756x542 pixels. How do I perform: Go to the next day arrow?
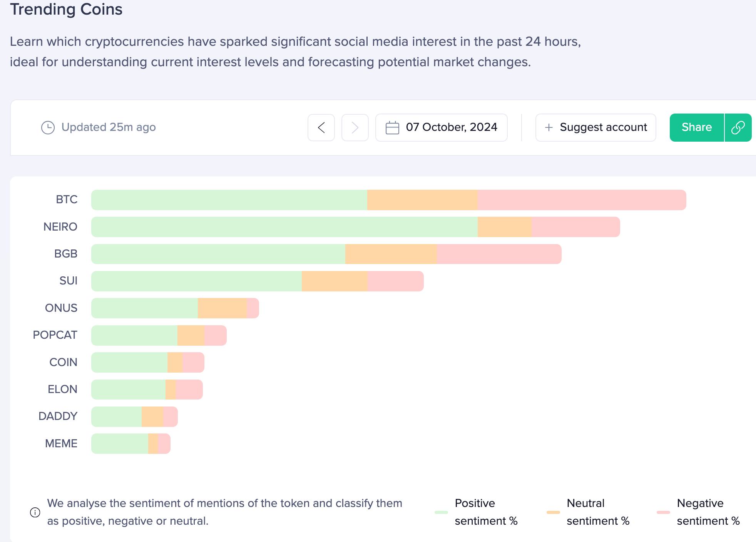point(355,127)
